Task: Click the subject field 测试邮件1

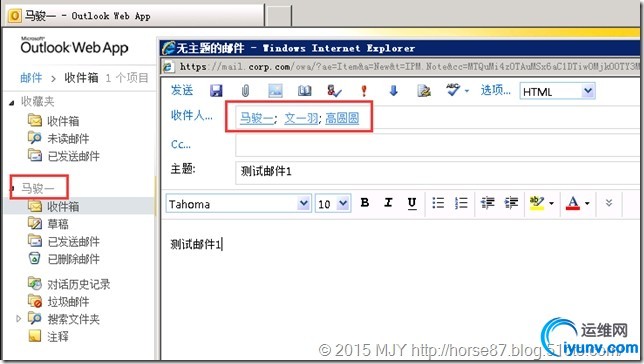Action: (x=437, y=172)
